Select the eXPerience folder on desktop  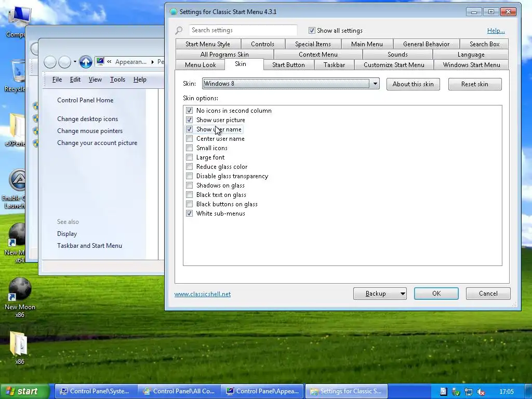(x=15, y=130)
